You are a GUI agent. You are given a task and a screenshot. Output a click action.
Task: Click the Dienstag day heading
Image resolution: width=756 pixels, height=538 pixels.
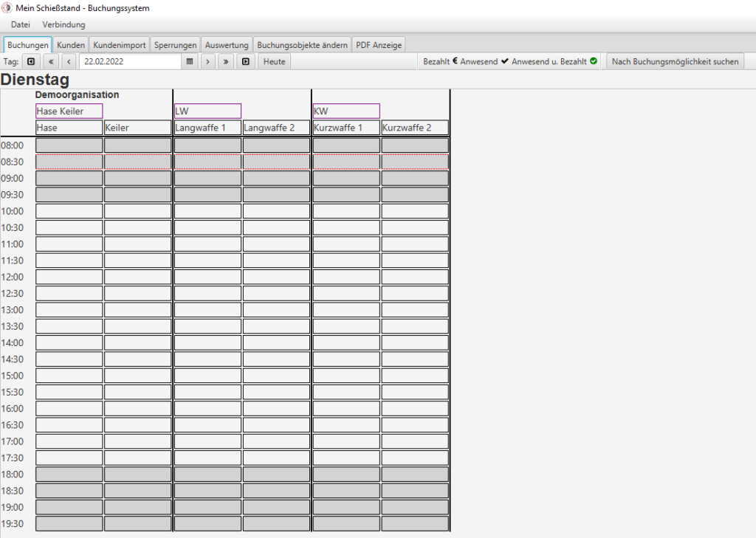pos(35,80)
